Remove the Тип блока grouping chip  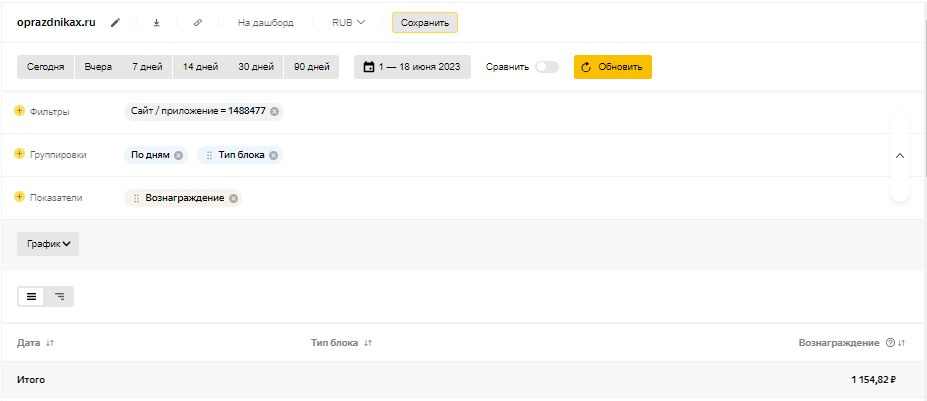click(x=274, y=155)
